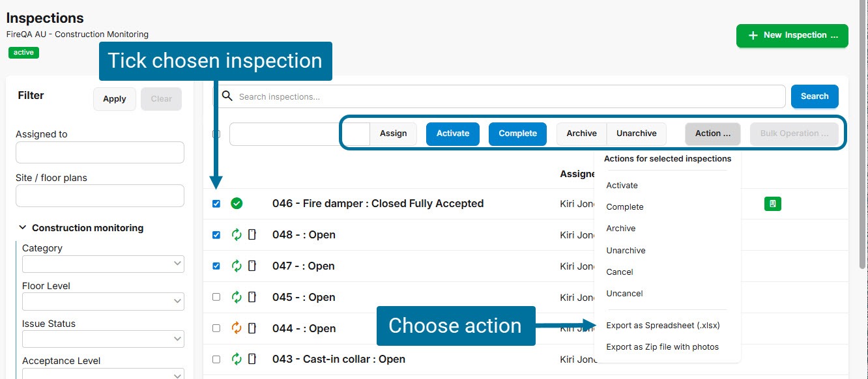Click sync status icon on inspection 043
This screenshot has height=379, width=868.
237,359
